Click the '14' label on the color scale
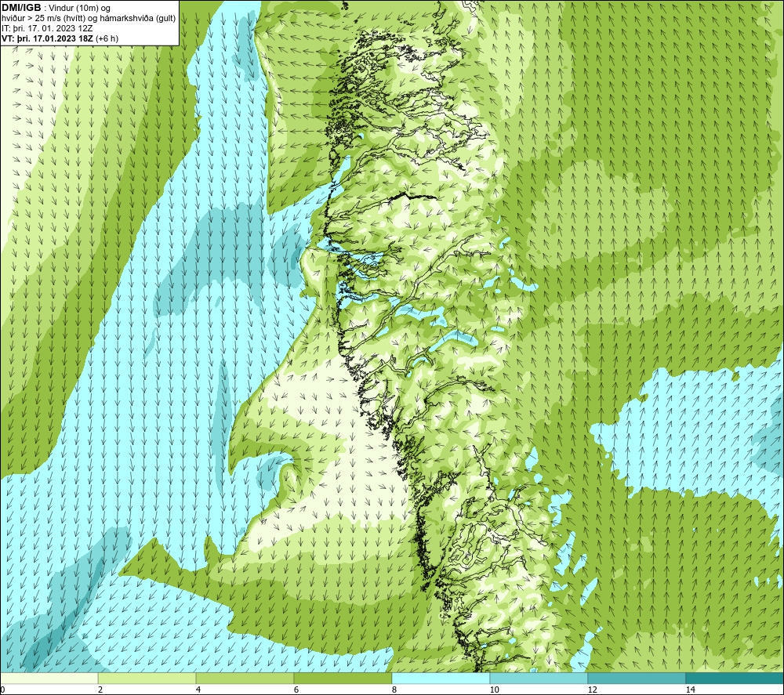Image resolution: width=784 pixels, height=695 pixels. coord(690,690)
